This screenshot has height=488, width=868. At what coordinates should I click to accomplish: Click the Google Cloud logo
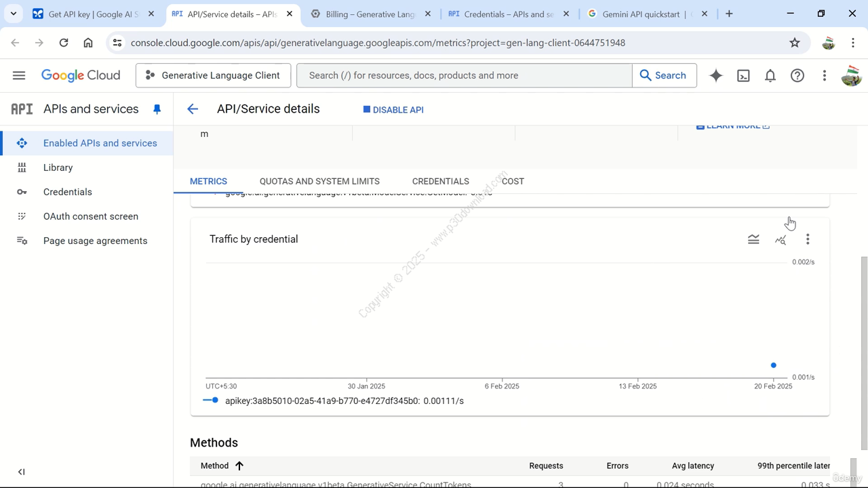point(81,75)
